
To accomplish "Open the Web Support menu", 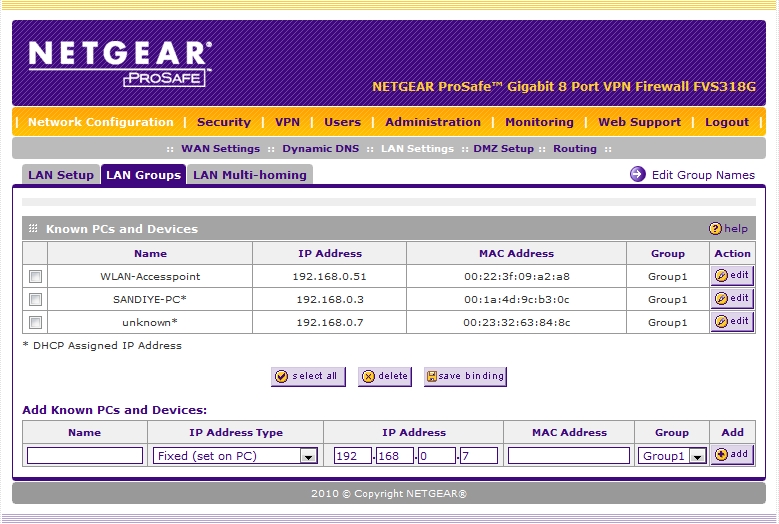I will click(639, 122).
